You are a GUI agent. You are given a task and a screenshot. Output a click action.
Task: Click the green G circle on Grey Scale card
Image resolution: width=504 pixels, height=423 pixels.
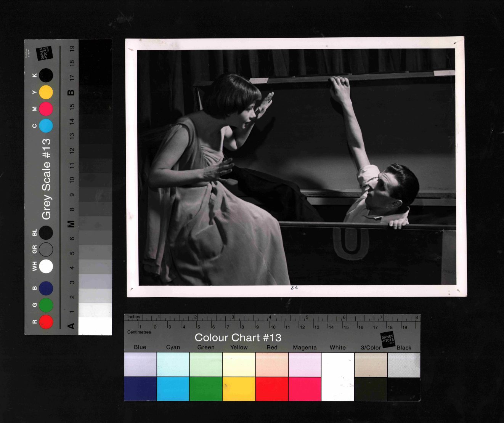tap(46, 305)
